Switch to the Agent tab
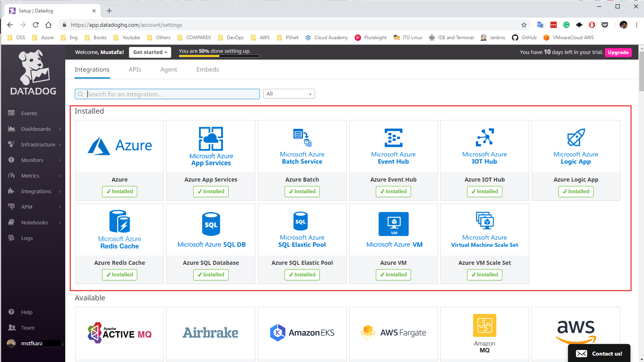The width and height of the screenshot is (644, 362). coord(169,70)
